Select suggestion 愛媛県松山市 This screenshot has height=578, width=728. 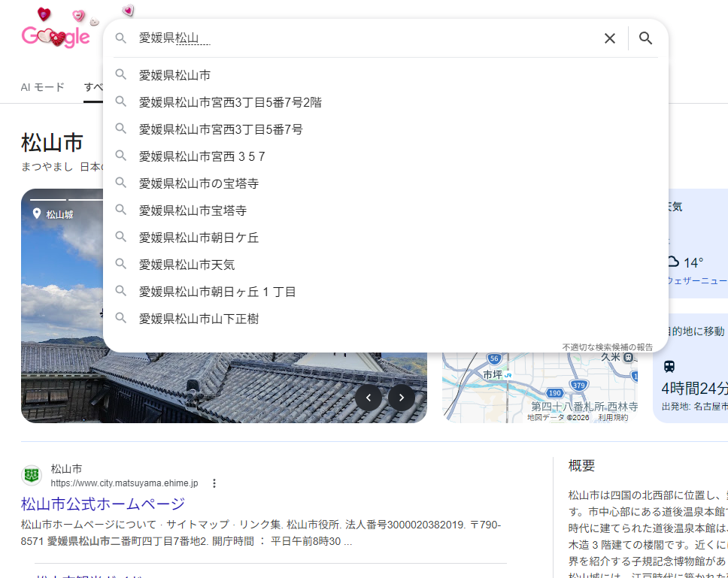(174, 75)
